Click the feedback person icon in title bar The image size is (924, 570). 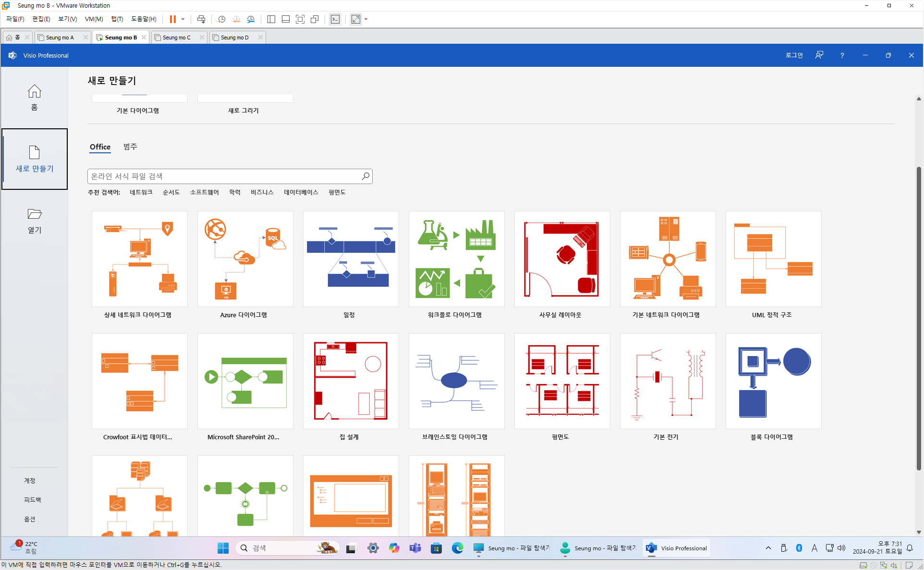[819, 55]
